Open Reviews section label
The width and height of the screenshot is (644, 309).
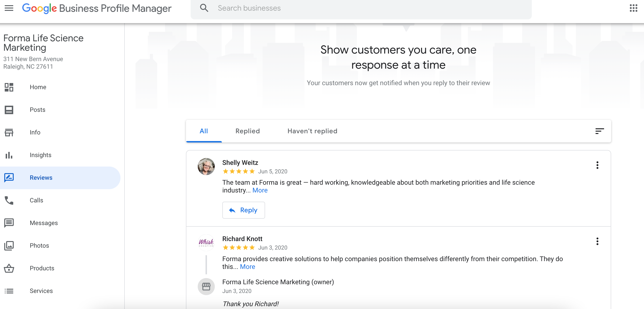41,178
